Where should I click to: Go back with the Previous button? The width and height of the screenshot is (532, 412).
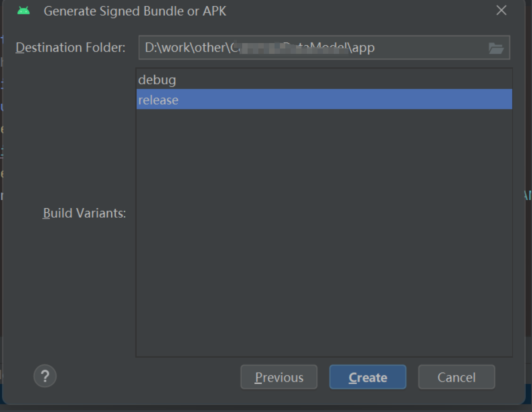point(279,377)
